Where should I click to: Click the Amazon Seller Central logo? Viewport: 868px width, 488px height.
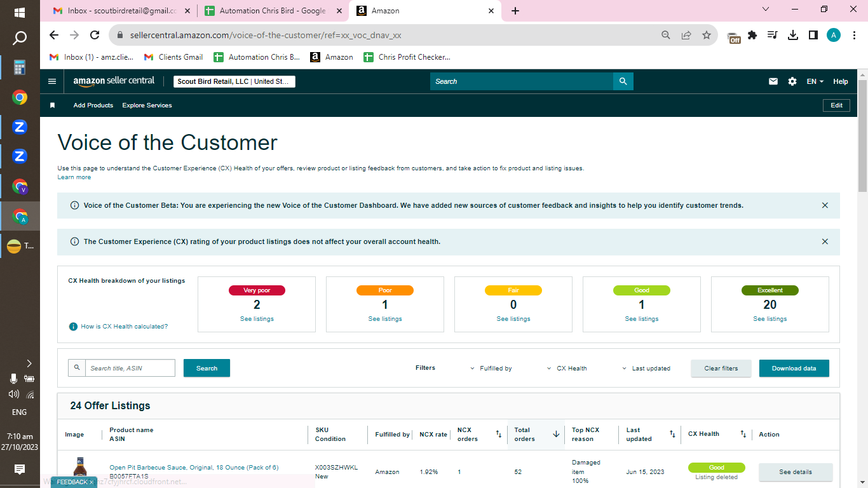114,81
